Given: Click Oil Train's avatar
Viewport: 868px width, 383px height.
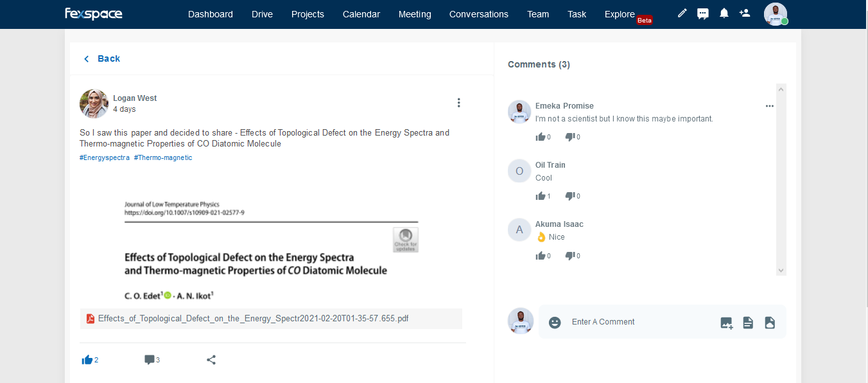Looking at the screenshot, I should point(519,171).
